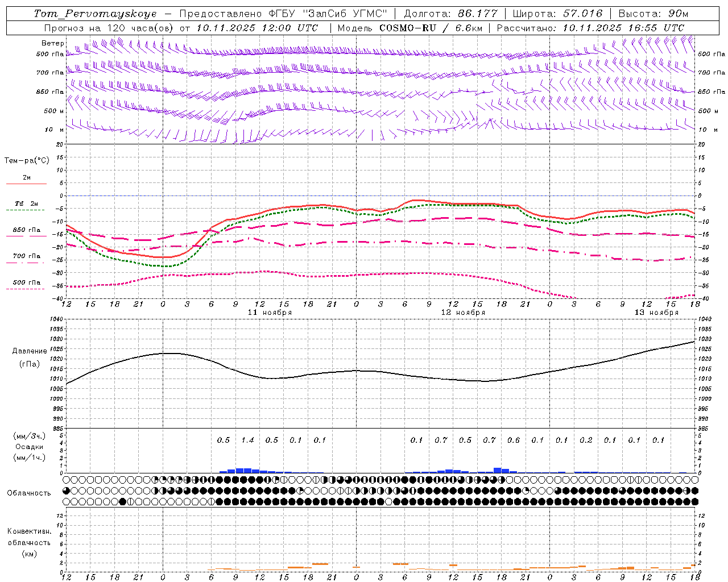The height and width of the screenshot is (582, 728).
Task: Click the '2м' temperature legend entry
Action: (x=27, y=178)
